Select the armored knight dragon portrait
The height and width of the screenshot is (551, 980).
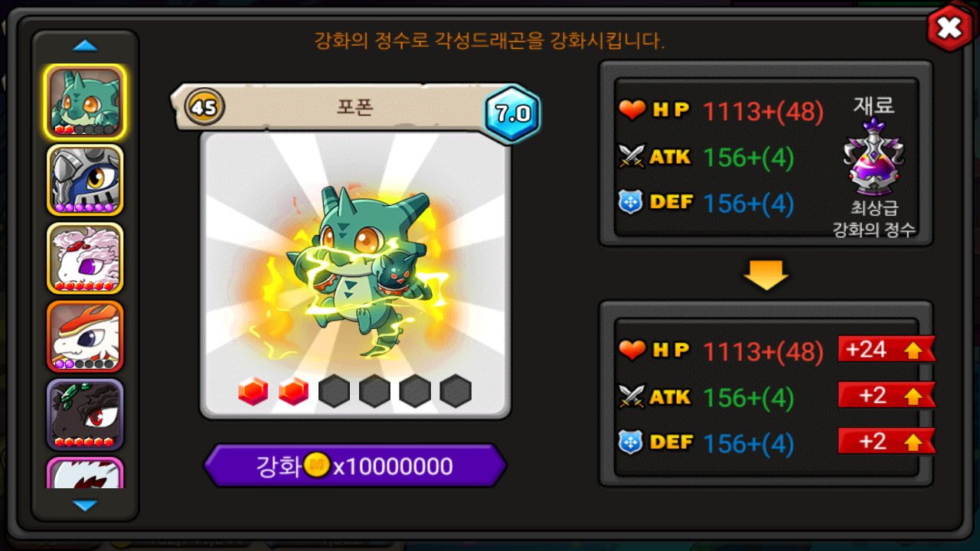(85, 180)
